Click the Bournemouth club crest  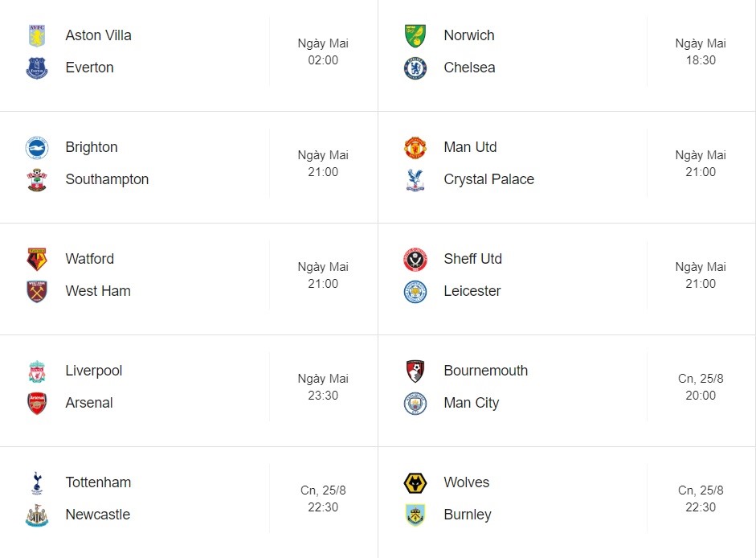pos(415,371)
